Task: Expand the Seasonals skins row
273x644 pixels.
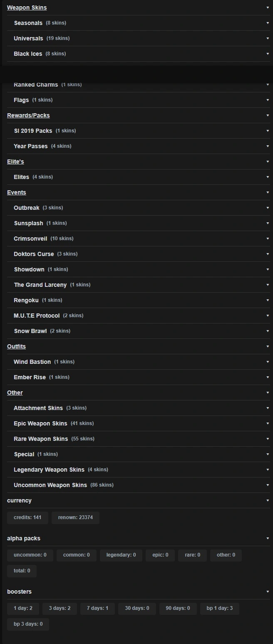Action: 139,23
